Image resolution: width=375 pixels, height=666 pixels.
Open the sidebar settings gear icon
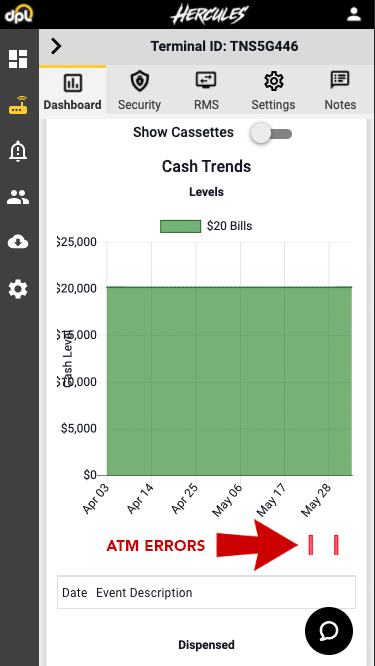tap(18, 289)
